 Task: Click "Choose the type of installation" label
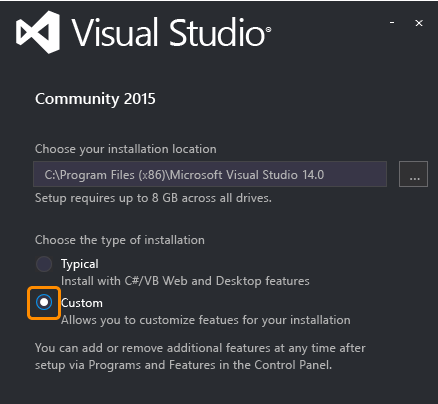tap(120, 240)
